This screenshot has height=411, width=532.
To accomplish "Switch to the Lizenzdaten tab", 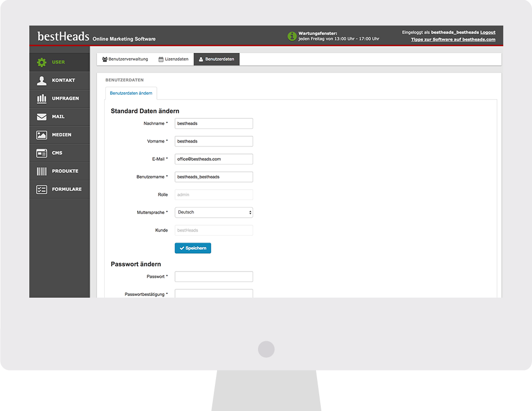I will coord(173,59).
